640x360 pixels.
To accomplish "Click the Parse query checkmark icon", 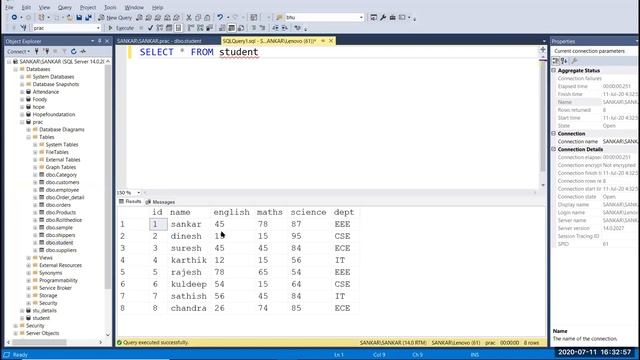I will coord(150,28).
